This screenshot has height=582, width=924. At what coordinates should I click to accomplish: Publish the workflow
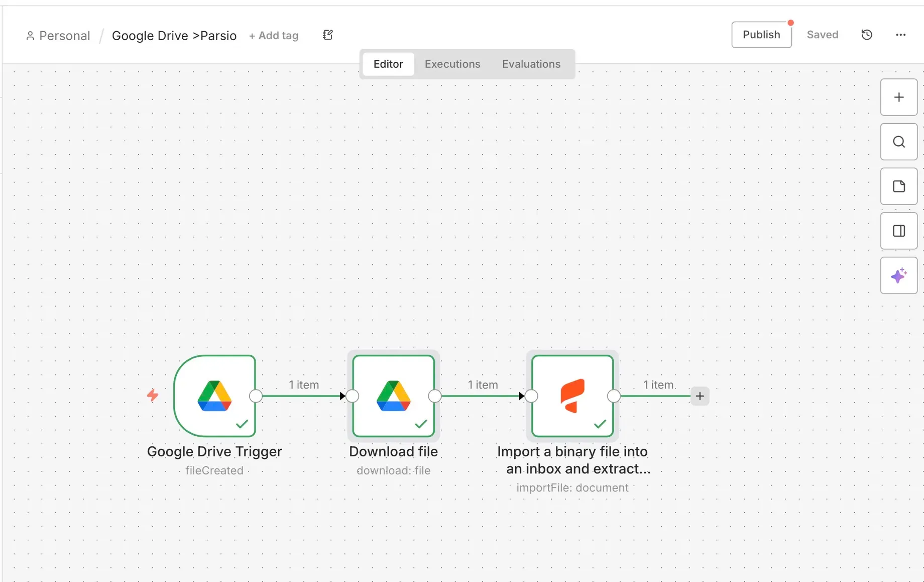[x=761, y=35]
